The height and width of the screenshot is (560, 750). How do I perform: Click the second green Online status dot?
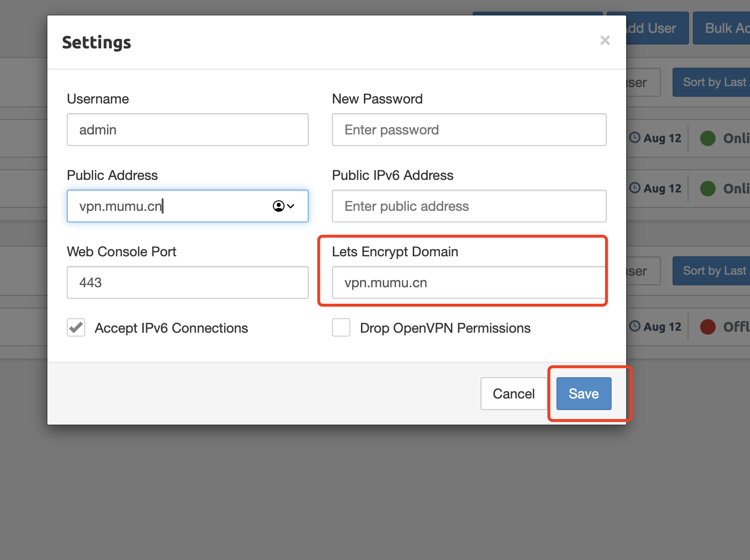click(708, 189)
